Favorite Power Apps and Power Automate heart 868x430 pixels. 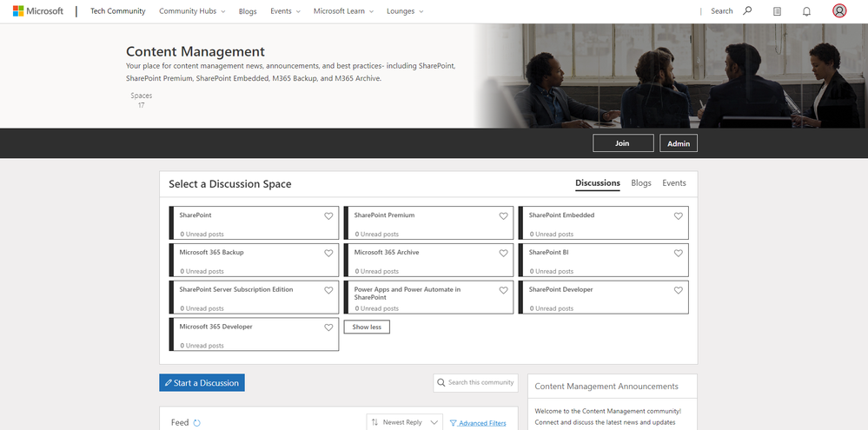tap(503, 290)
